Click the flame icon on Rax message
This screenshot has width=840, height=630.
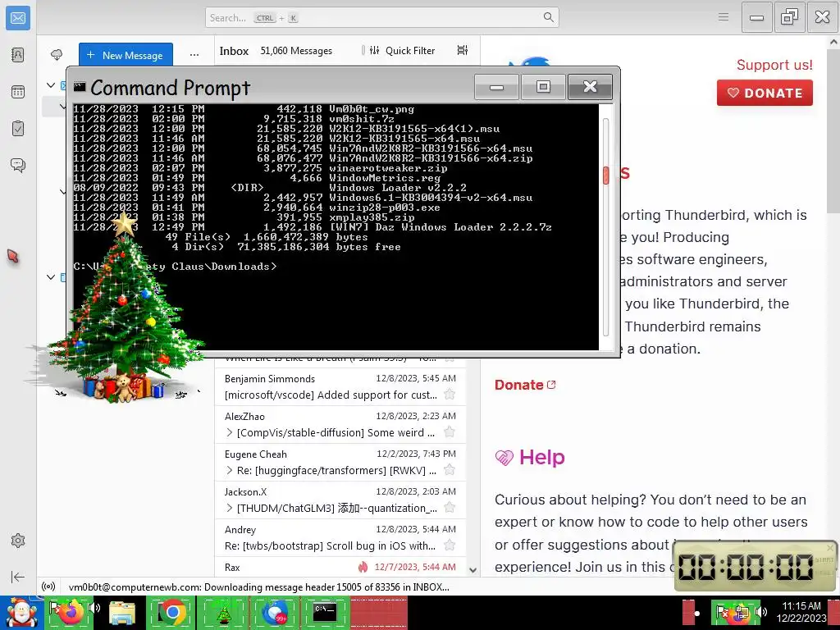coord(363,567)
